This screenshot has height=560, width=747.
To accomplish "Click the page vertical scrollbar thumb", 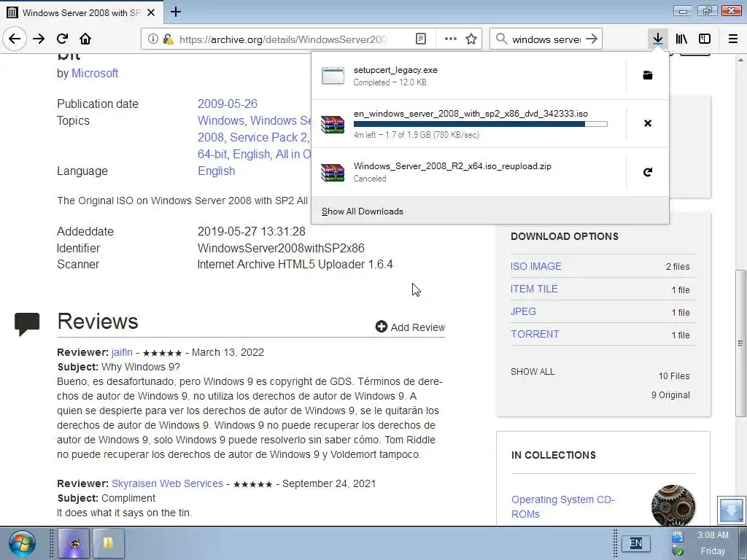I will pos(740,343).
